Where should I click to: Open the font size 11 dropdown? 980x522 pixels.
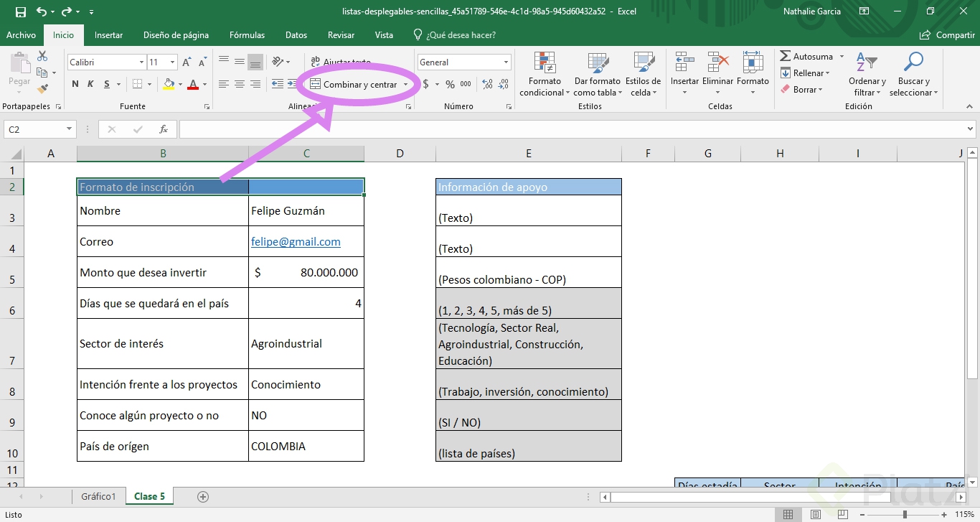pyautogui.click(x=172, y=62)
